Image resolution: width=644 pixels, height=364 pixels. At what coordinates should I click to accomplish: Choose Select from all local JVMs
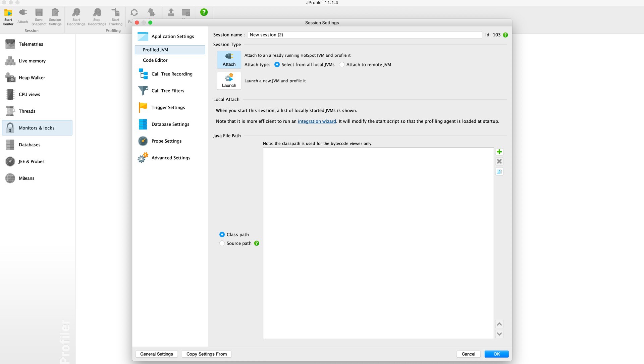(x=305, y=64)
